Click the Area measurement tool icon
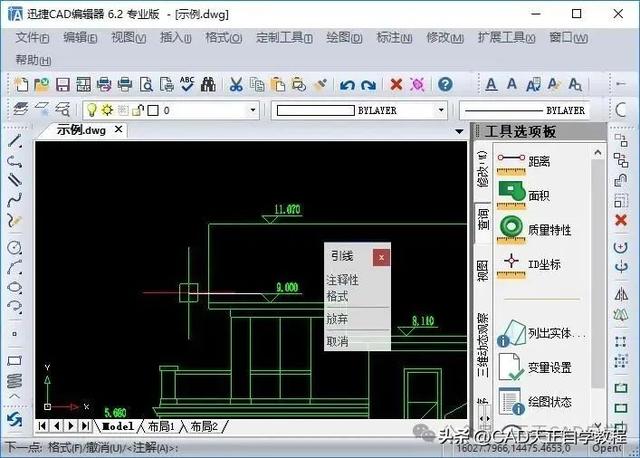 [511, 196]
